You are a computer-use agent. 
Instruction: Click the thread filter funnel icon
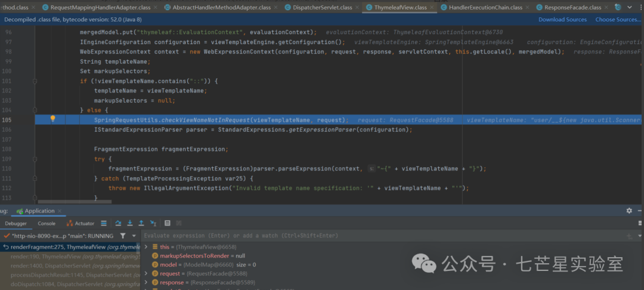pyautogui.click(x=123, y=236)
